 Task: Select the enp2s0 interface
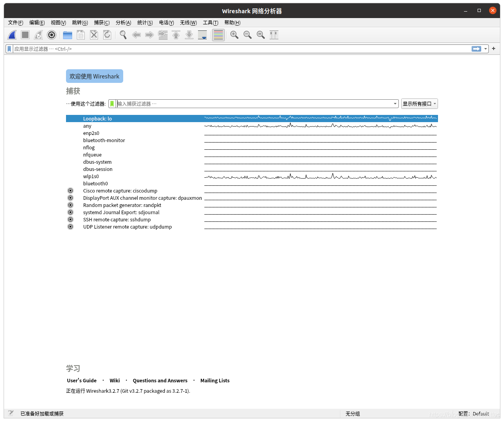(252, 133)
